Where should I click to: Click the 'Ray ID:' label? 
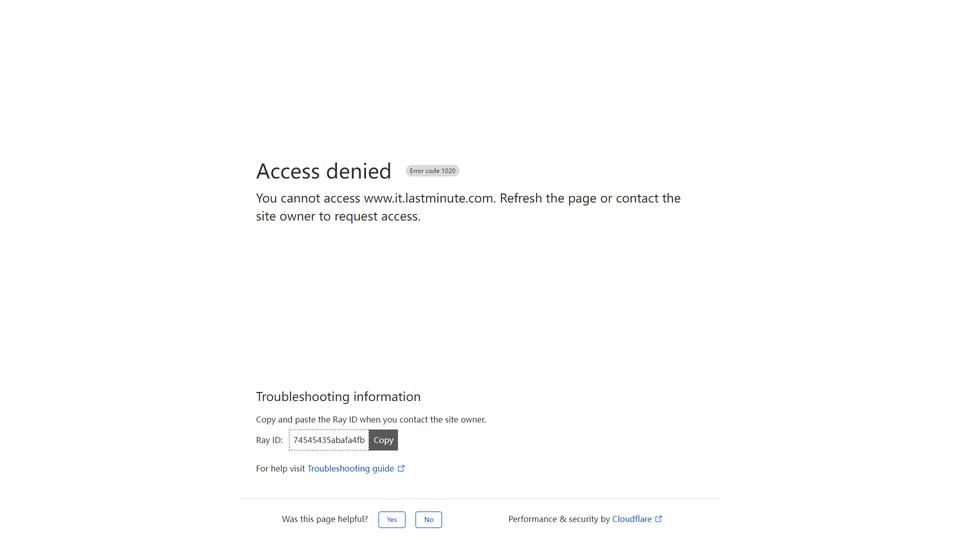[269, 440]
